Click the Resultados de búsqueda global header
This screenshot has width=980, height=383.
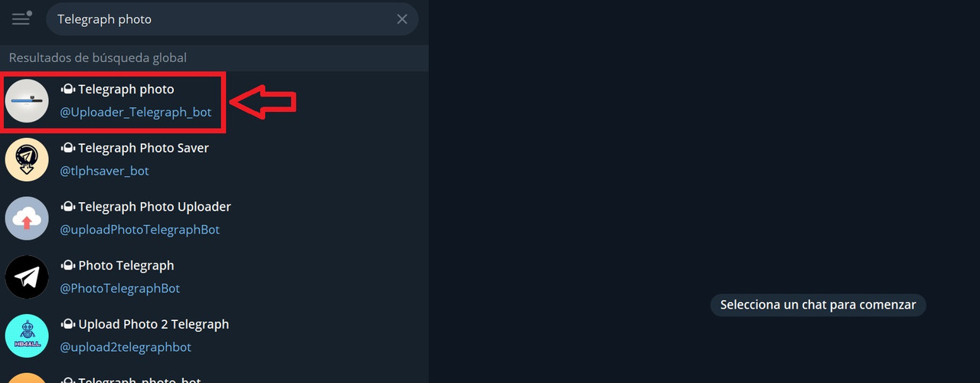pyautogui.click(x=98, y=57)
